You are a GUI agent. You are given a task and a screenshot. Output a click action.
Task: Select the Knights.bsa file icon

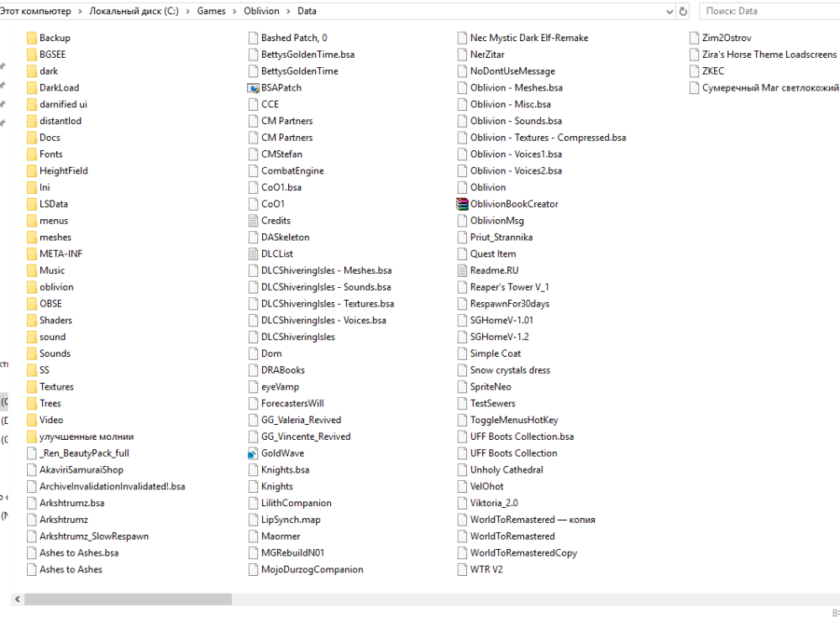pos(253,470)
